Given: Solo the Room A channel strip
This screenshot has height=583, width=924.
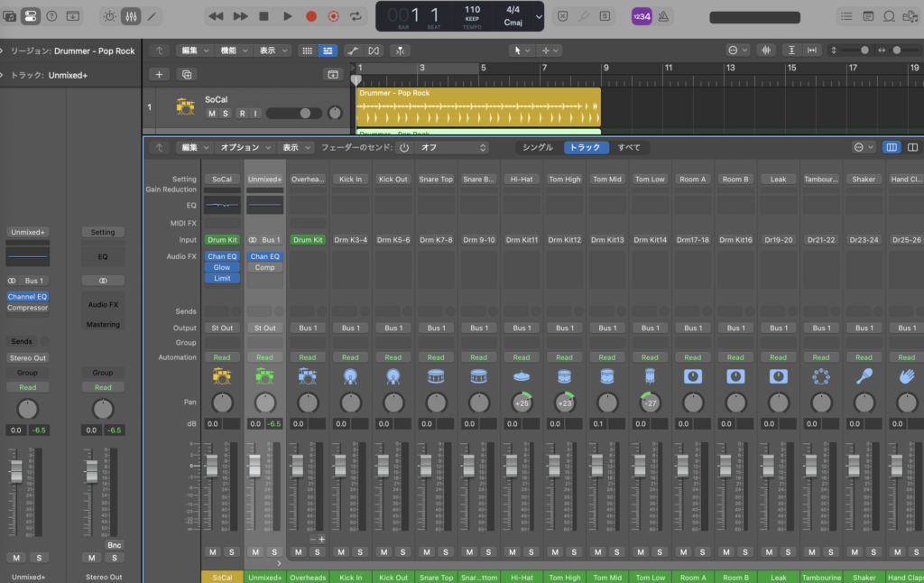Looking at the screenshot, I should [x=702, y=551].
